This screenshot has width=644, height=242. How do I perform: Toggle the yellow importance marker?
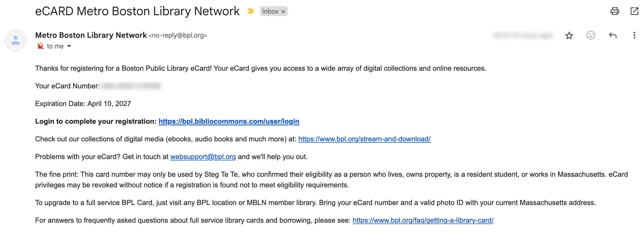tap(250, 11)
